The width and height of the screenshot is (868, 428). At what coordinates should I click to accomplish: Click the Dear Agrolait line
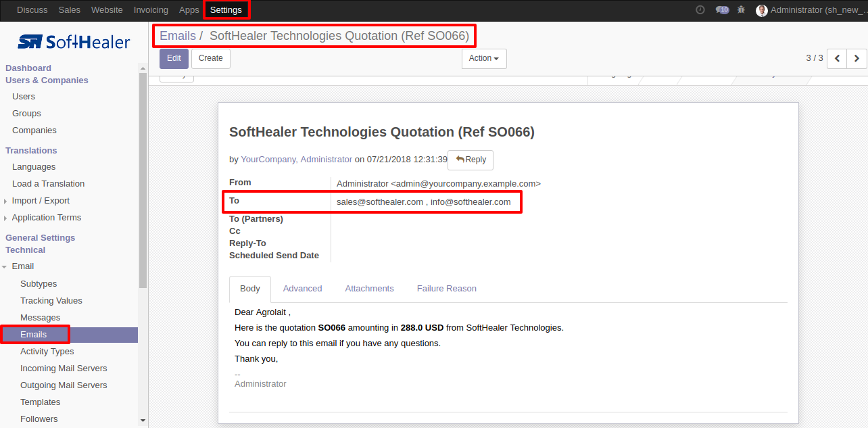(x=263, y=312)
